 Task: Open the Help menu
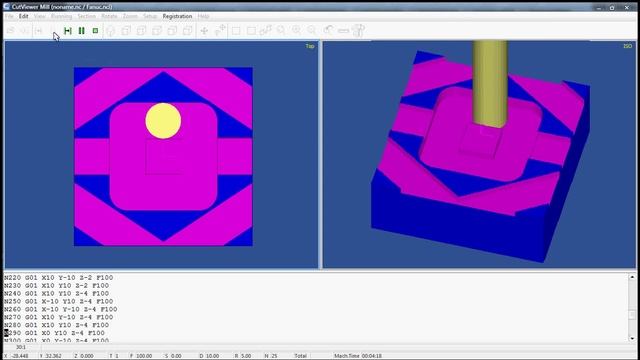(x=203, y=16)
